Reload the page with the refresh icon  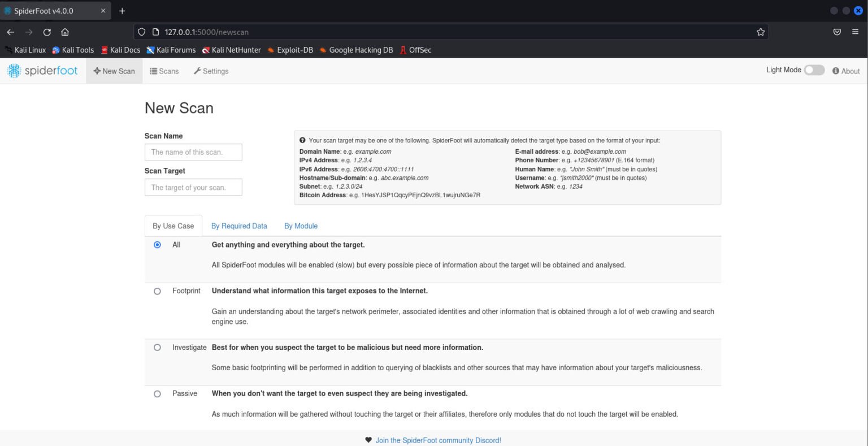click(47, 32)
